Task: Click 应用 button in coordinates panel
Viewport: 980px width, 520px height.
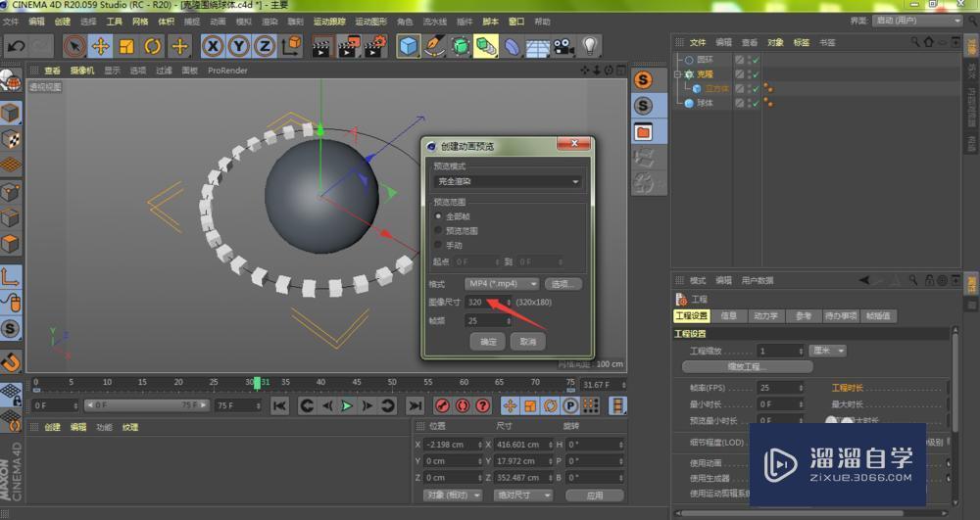Action: click(x=595, y=496)
